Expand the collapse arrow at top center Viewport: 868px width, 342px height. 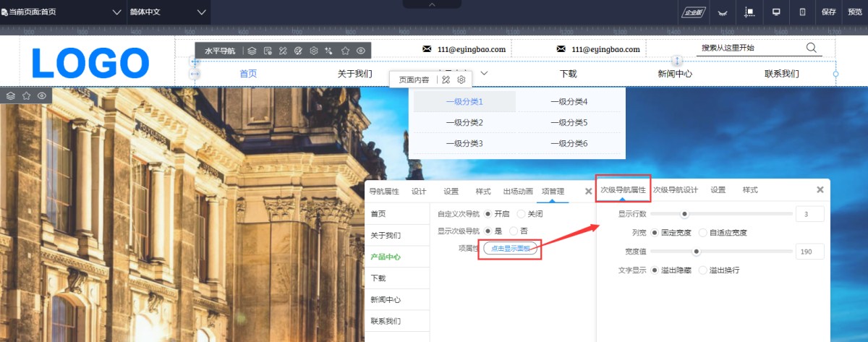click(x=433, y=4)
